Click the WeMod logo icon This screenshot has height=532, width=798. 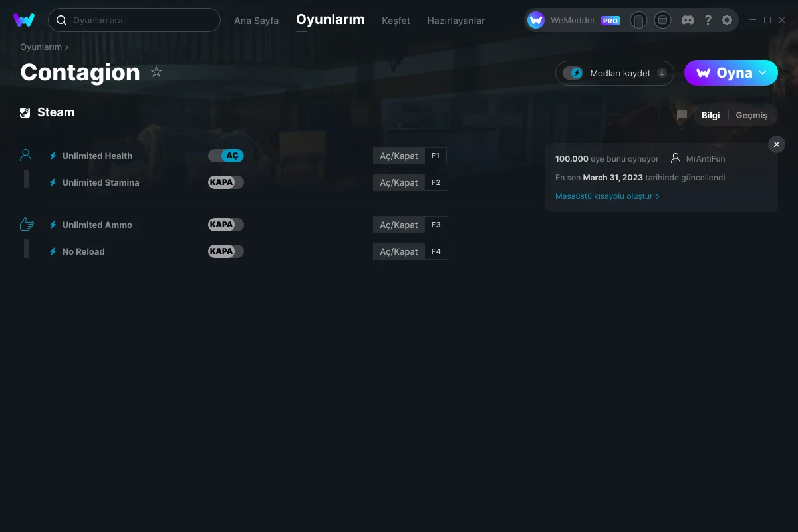coord(24,20)
